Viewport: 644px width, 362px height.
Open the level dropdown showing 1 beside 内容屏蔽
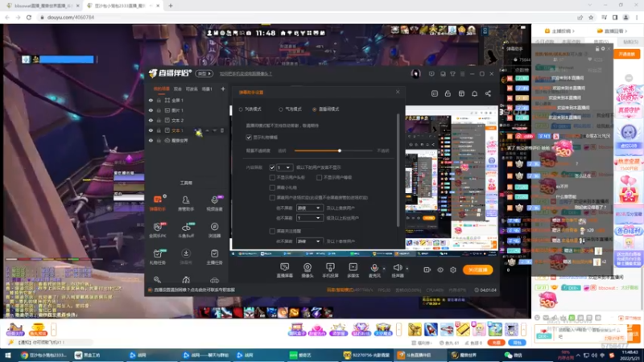pos(284,167)
